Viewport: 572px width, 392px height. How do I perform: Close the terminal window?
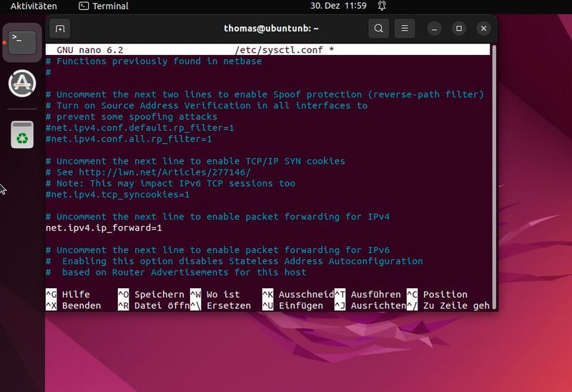[x=484, y=29]
